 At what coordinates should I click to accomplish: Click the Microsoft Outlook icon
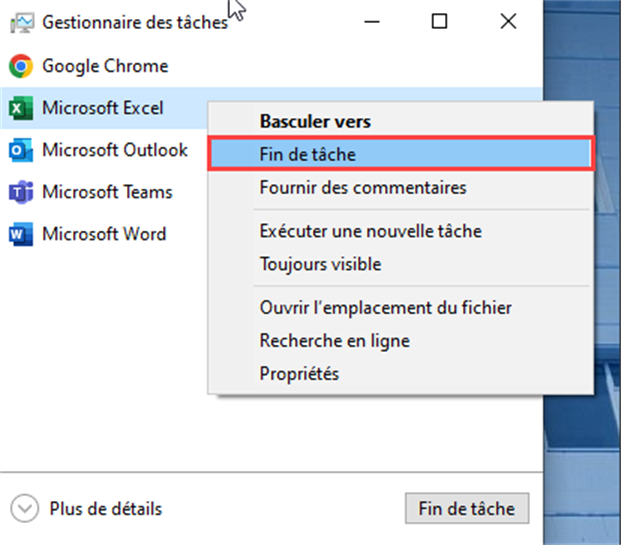(20, 151)
